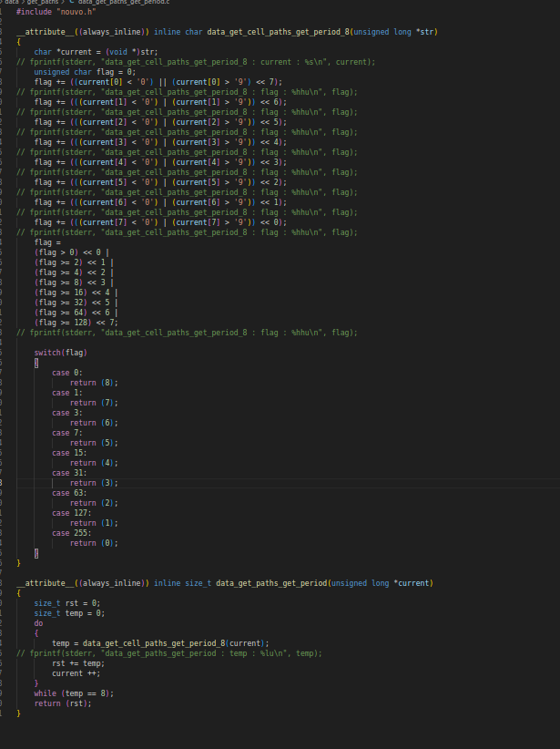Screen dimensions: 560x749
Task: Click the 'unsigned char flag = 0;' declaration
Action: (85, 72)
